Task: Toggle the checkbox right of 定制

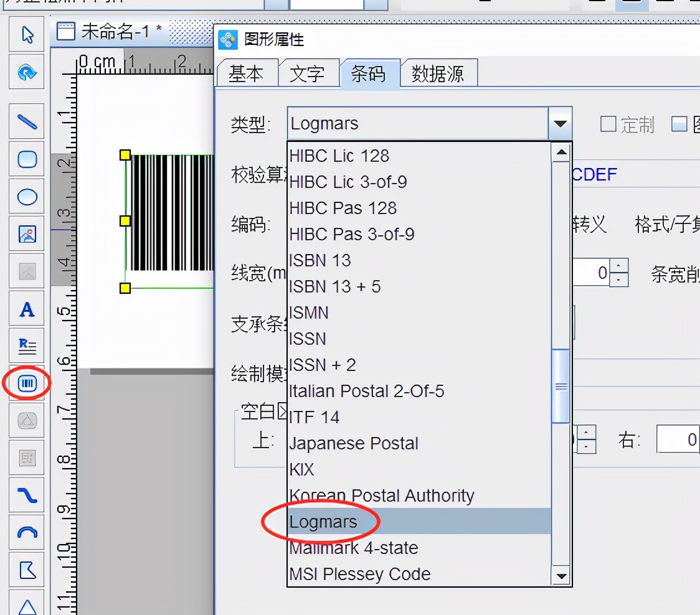Action: click(679, 124)
